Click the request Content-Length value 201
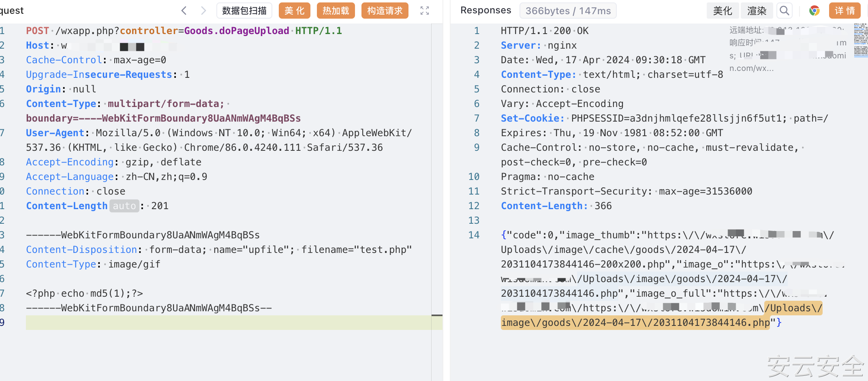Viewport: 868px width, 381px height. pyautogui.click(x=160, y=206)
